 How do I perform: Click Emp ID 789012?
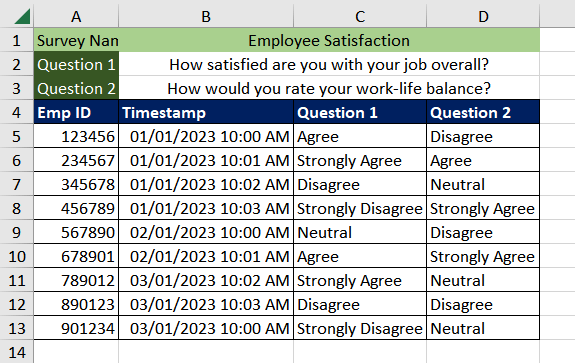click(76, 280)
